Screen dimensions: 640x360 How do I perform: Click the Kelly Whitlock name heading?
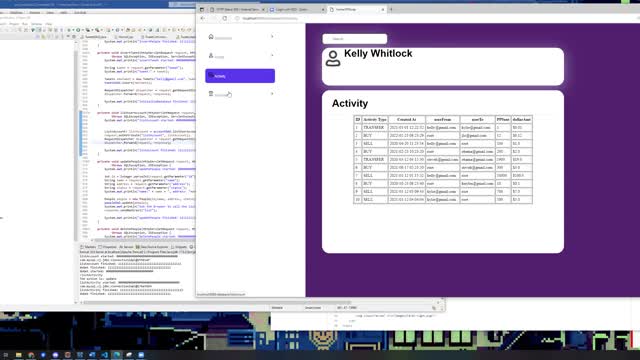tap(378, 53)
